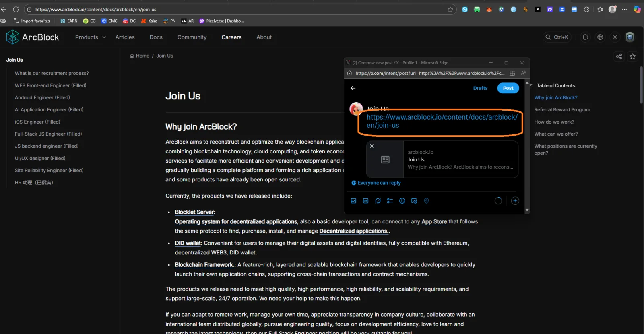
Task: Schedule the X post
Action: click(x=414, y=201)
